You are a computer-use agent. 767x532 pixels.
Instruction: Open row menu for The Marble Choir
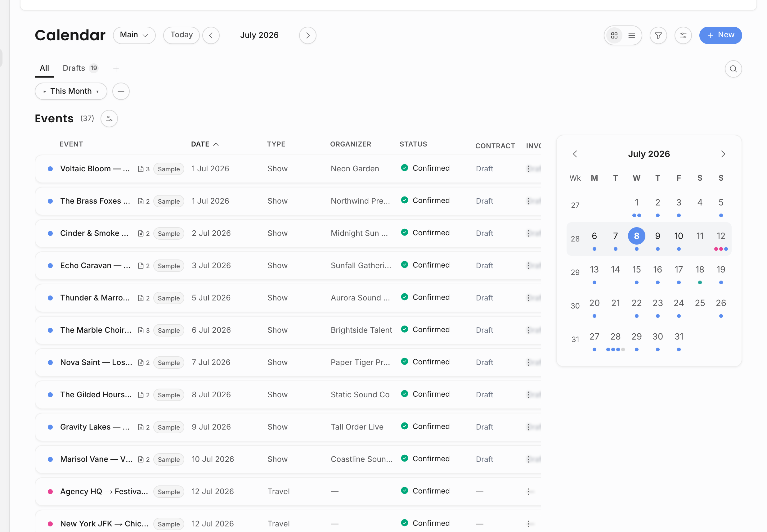[528, 330]
